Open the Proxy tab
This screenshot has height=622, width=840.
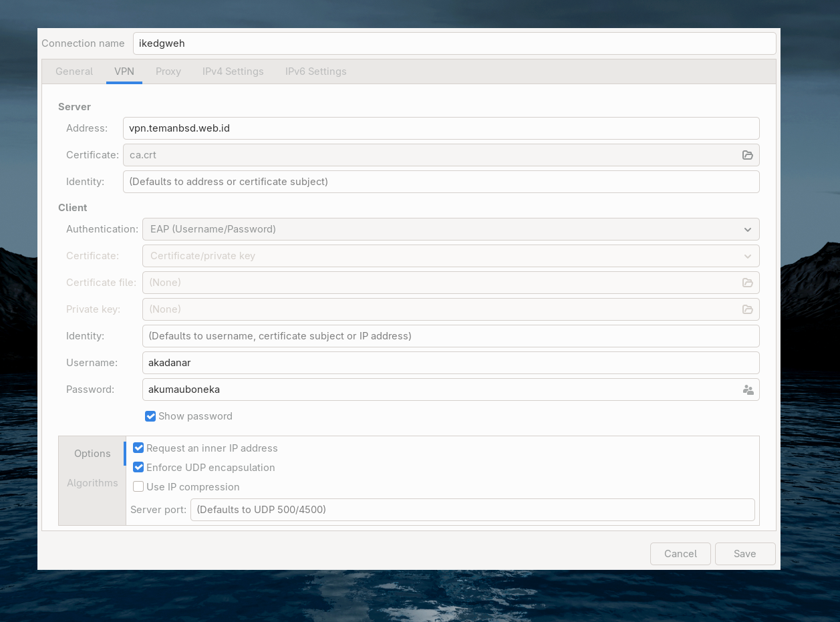tap(168, 71)
